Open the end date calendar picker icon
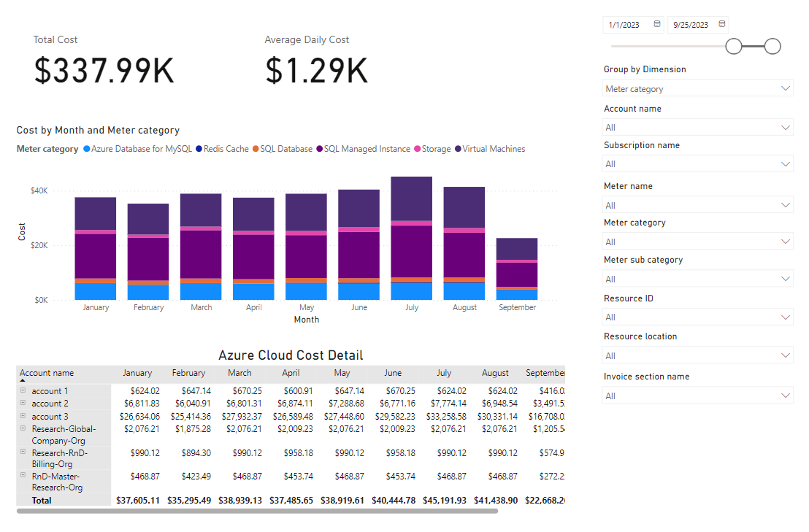This screenshot has height=532, width=809. pos(722,24)
